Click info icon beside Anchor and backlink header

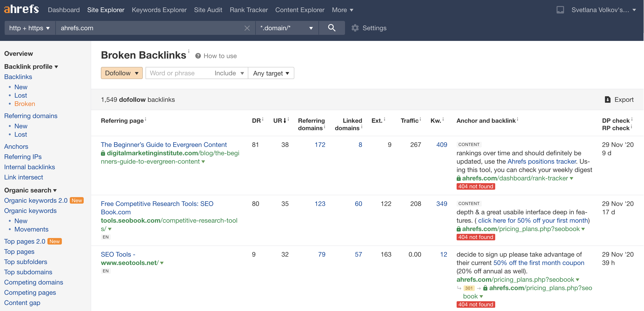coord(517,119)
